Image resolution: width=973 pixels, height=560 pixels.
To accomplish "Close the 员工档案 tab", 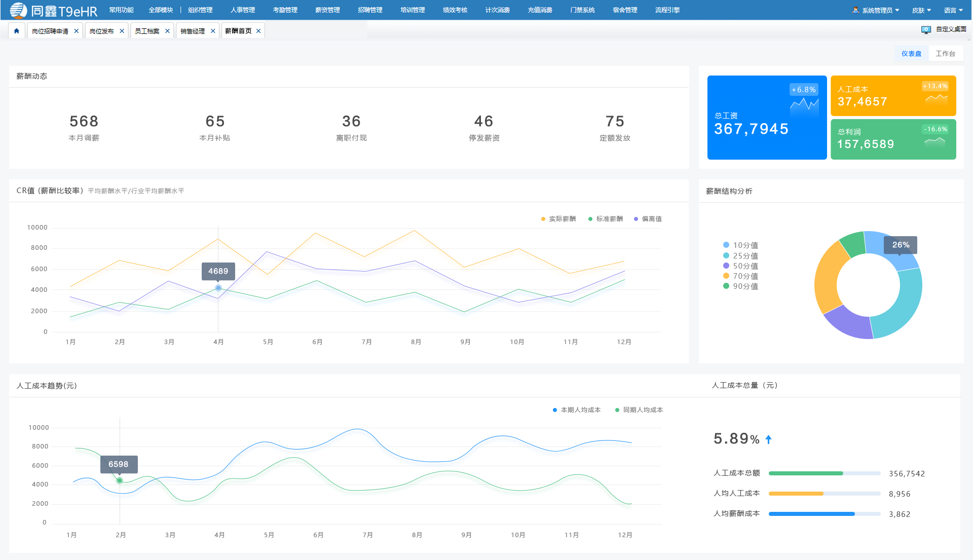I will pyautogui.click(x=168, y=31).
